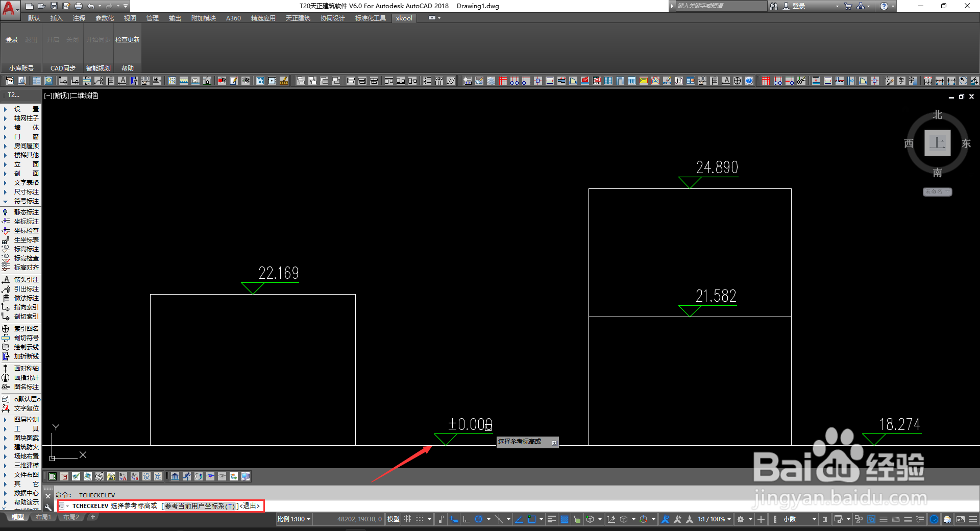Screen dimensions: 980x531
Task: Toggle hardware acceleration blue circle icon
Action: click(x=934, y=519)
